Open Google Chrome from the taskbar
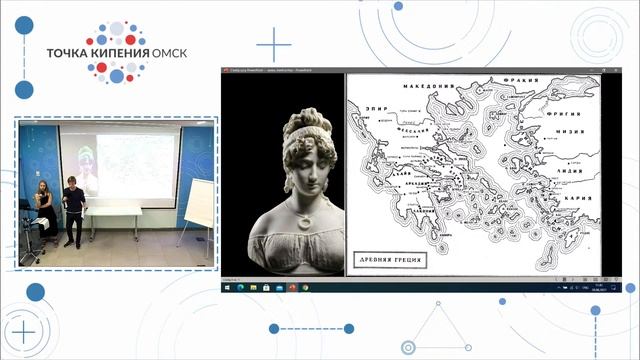640x360 pixels. tap(305, 288)
